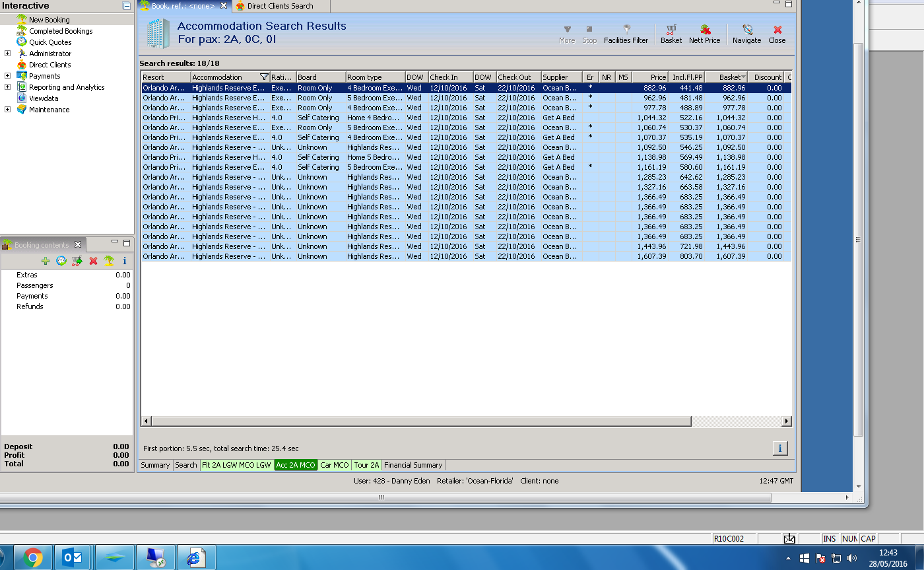Select the result row priced 1,607.39
This screenshot has height=570, width=924.
[x=466, y=256]
